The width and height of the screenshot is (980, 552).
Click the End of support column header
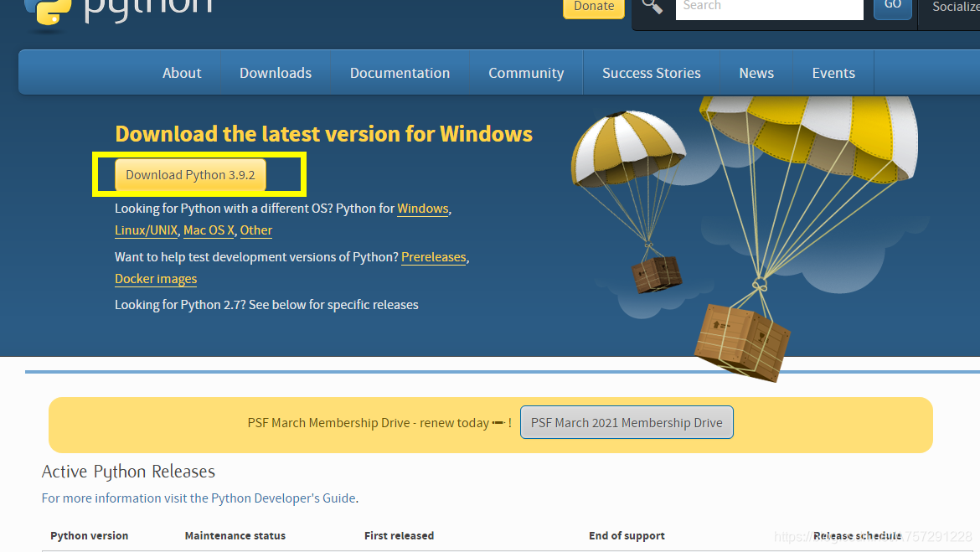627,536
